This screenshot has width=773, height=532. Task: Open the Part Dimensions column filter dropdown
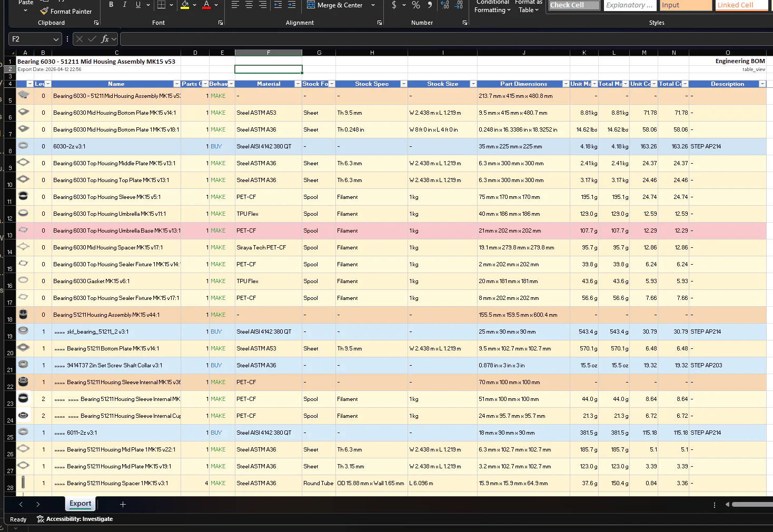click(x=566, y=84)
